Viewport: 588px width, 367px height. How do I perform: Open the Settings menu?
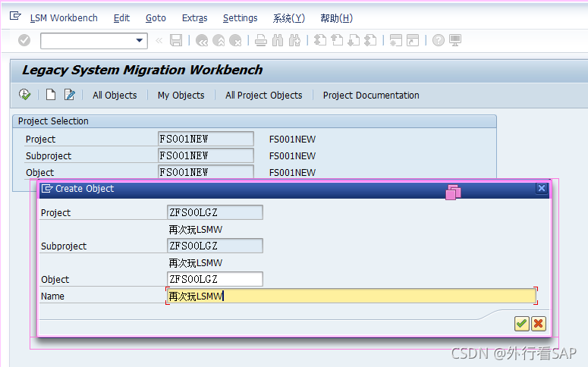point(240,18)
